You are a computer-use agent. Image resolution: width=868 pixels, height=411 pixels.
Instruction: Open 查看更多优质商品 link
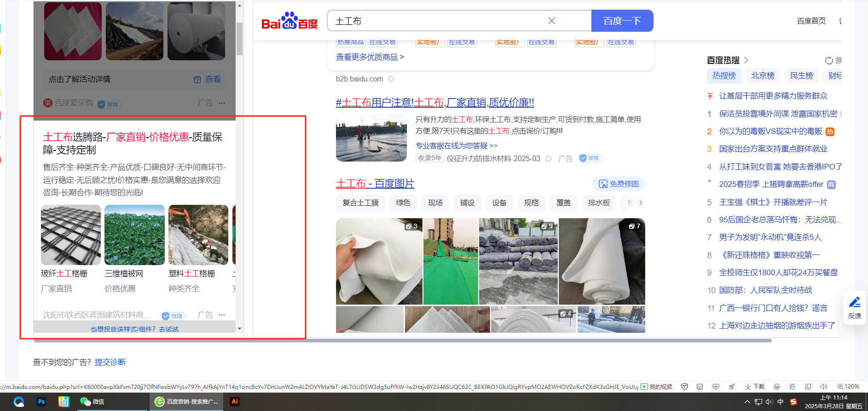[x=370, y=57]
